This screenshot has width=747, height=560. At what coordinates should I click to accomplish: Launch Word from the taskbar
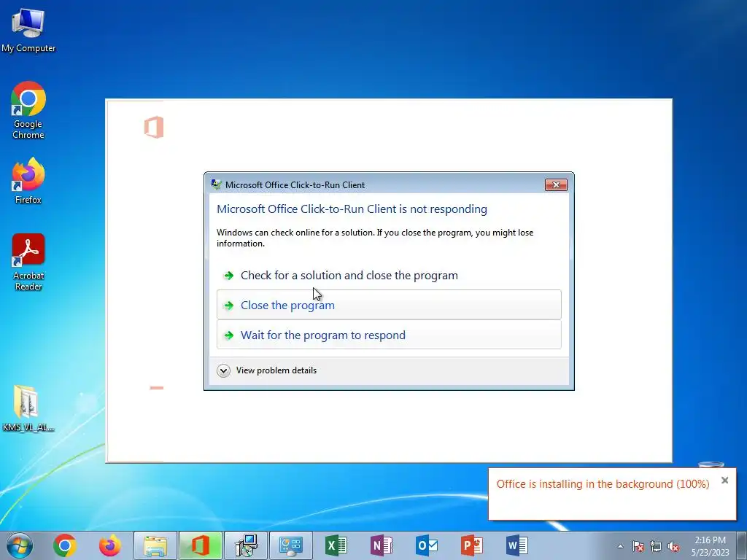tap(517, 545)
